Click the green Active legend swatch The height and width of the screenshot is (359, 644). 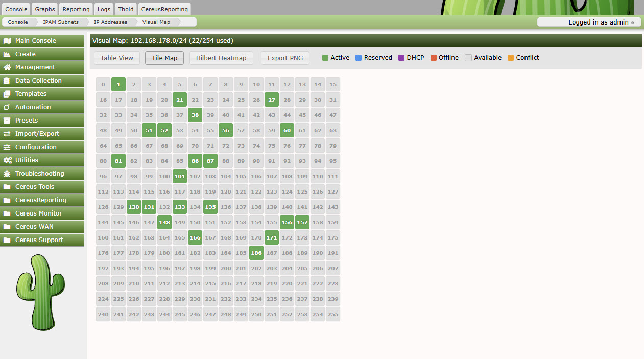[325, 58]
